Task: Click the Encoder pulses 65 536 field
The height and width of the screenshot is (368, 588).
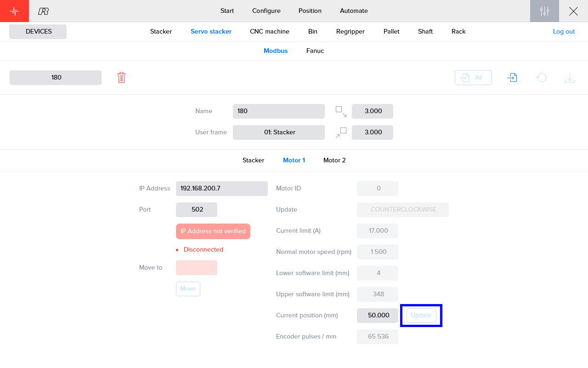Action: tap(378, 337)
